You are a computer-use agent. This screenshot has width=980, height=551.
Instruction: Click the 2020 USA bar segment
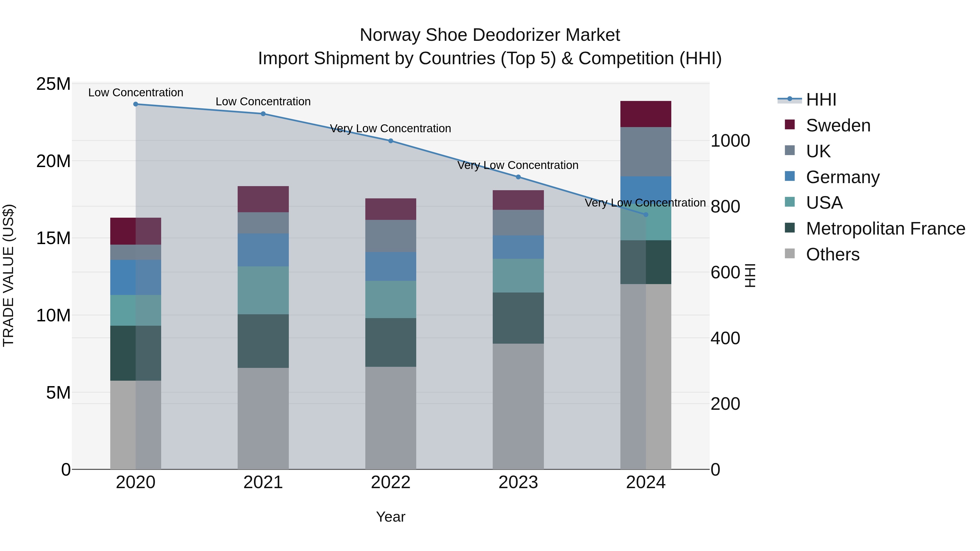(x=136, y=310)
